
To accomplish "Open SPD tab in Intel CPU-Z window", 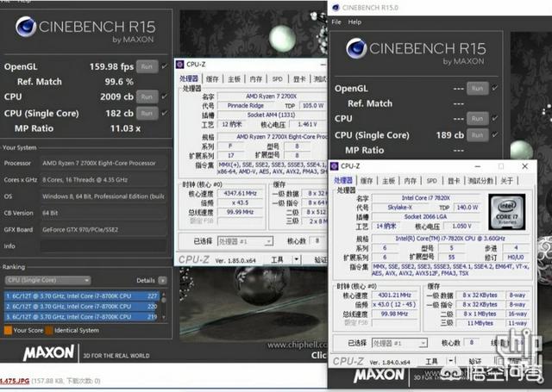I will point(432,181).
